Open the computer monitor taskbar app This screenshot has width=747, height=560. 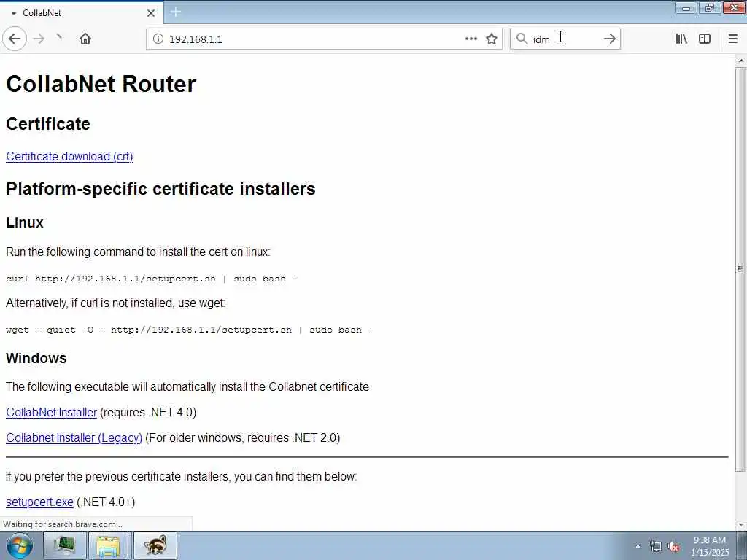pos(65,545)
